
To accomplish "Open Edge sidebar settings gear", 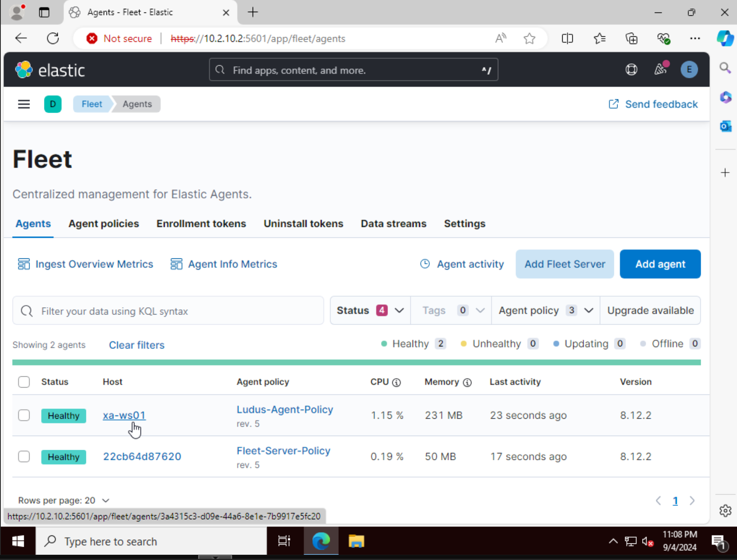I will 725,511.
